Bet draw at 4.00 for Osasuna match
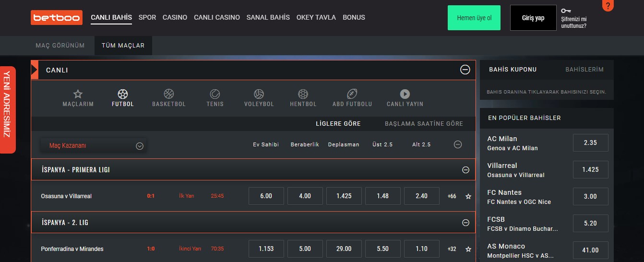The width and height of the screenshot is (644, 262). point(305,196)
